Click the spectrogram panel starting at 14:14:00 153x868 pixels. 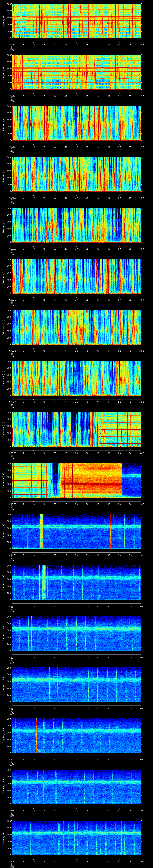click(x=77, y=685)
